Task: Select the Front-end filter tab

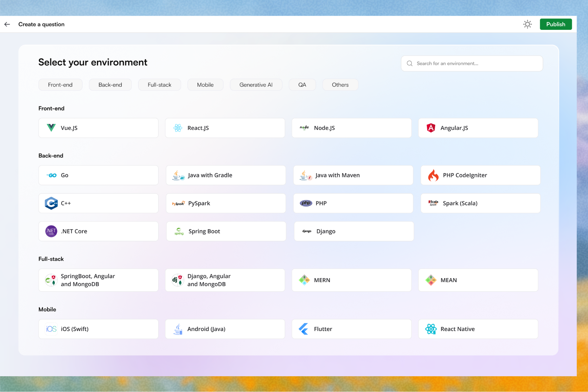Action: pos(60,85)
